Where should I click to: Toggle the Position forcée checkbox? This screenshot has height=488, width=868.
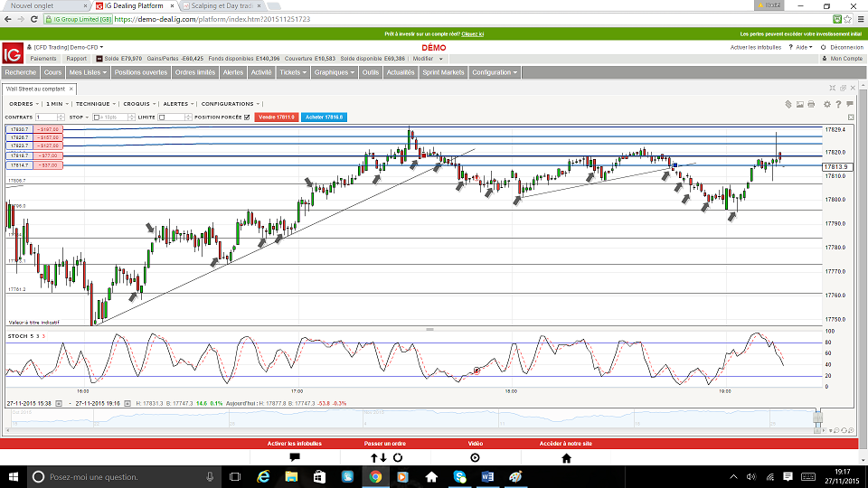click(246, 117)
